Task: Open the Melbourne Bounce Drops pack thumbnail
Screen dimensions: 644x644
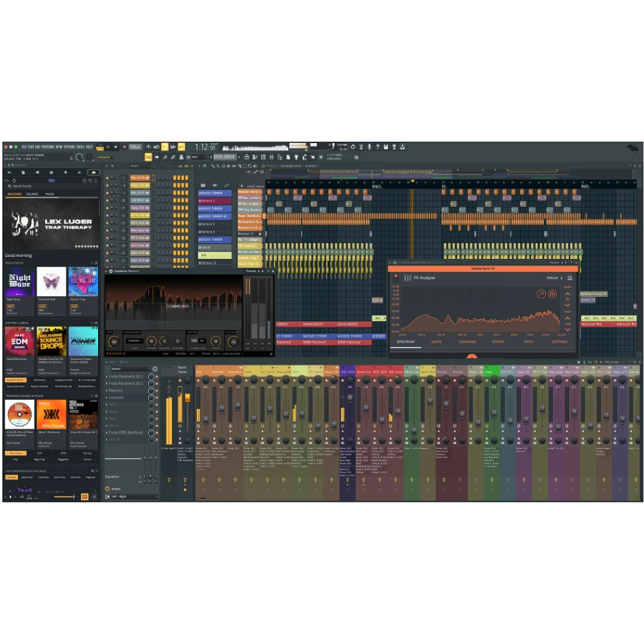Action: [52, 341]
